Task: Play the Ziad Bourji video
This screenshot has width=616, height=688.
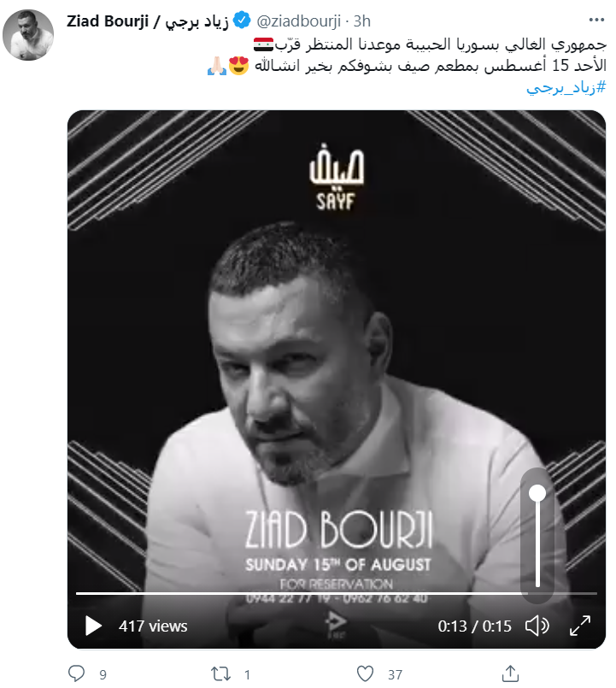Action: tap(93, 626)
